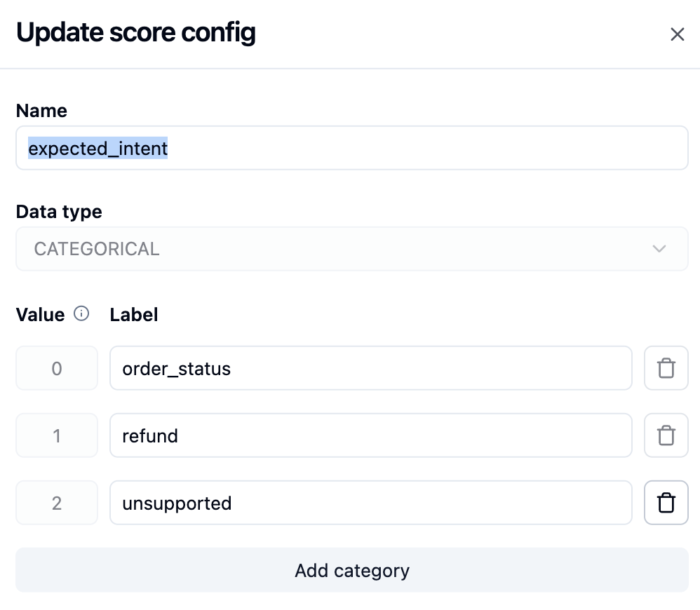Image resolution: width=700 pixels, height=610 pixels.
Task: Add a new category row
Action: [352, 570]
